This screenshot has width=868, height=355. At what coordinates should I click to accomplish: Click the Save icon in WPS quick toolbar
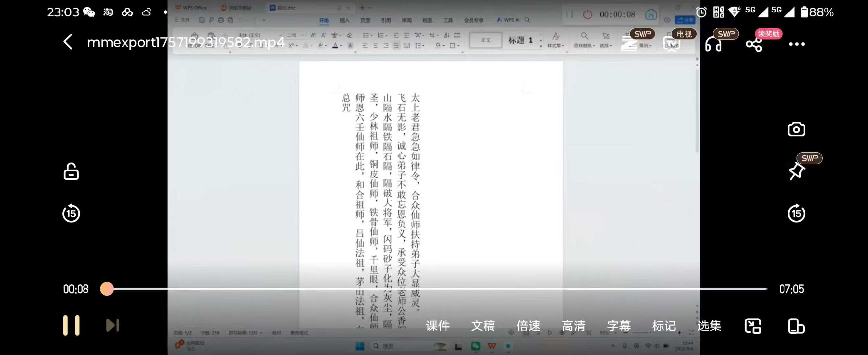(x=202, y=20)
